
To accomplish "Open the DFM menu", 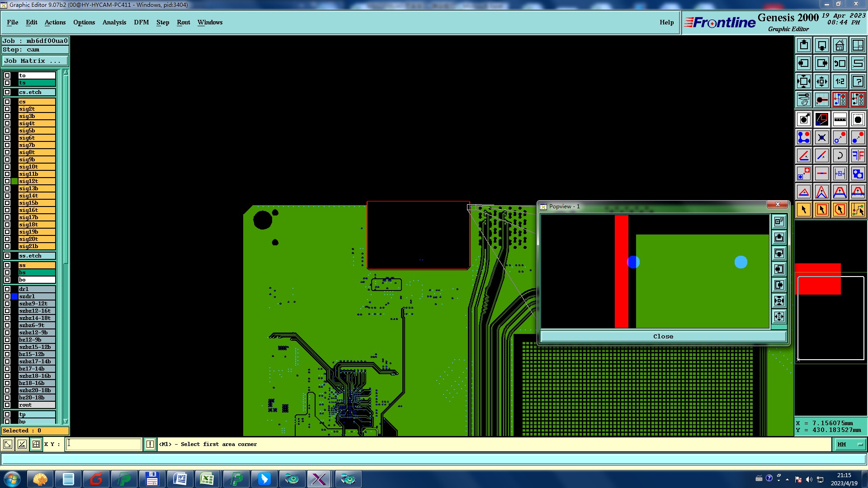I will 141,22.
